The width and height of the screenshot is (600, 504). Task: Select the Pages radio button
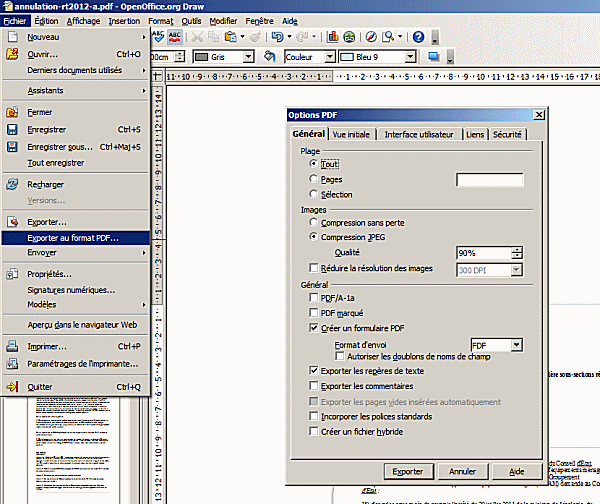313,179
